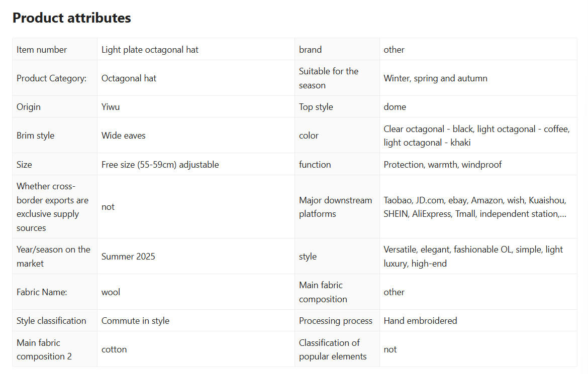588x374 pixels.
Task: Click the 'Commute in style' value
Action: [135, 321]
